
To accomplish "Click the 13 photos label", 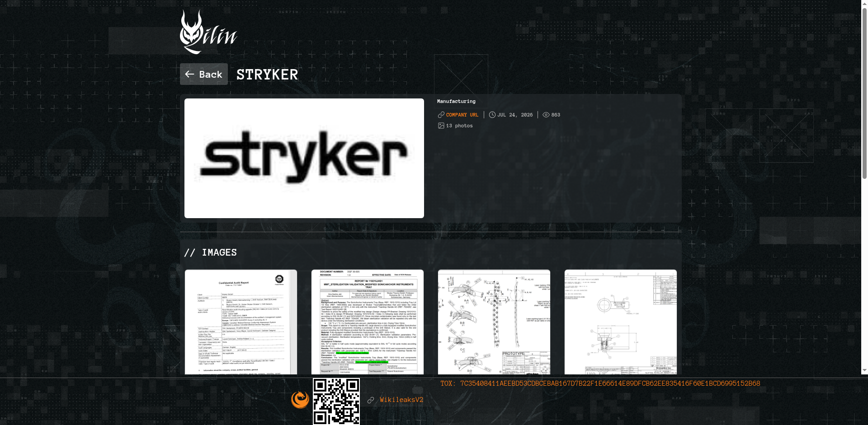I will (x=459, y=126).
